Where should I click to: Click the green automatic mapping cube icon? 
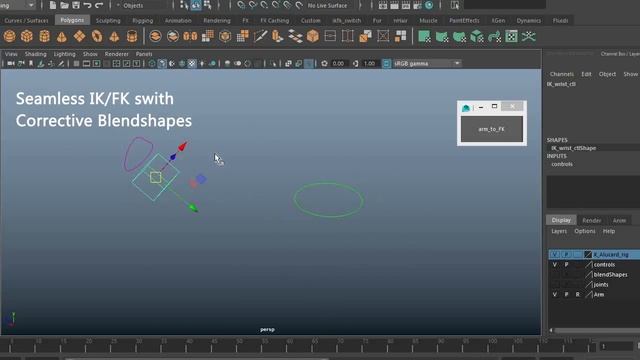[477, 36]
